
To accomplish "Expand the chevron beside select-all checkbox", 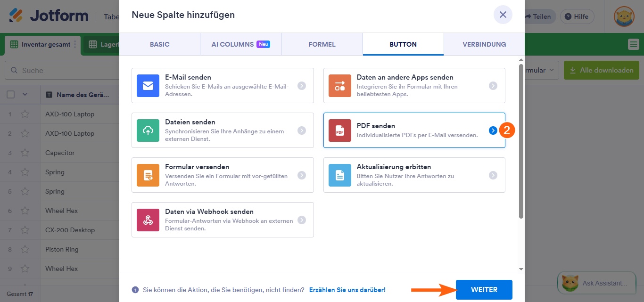I will [25, 95].
